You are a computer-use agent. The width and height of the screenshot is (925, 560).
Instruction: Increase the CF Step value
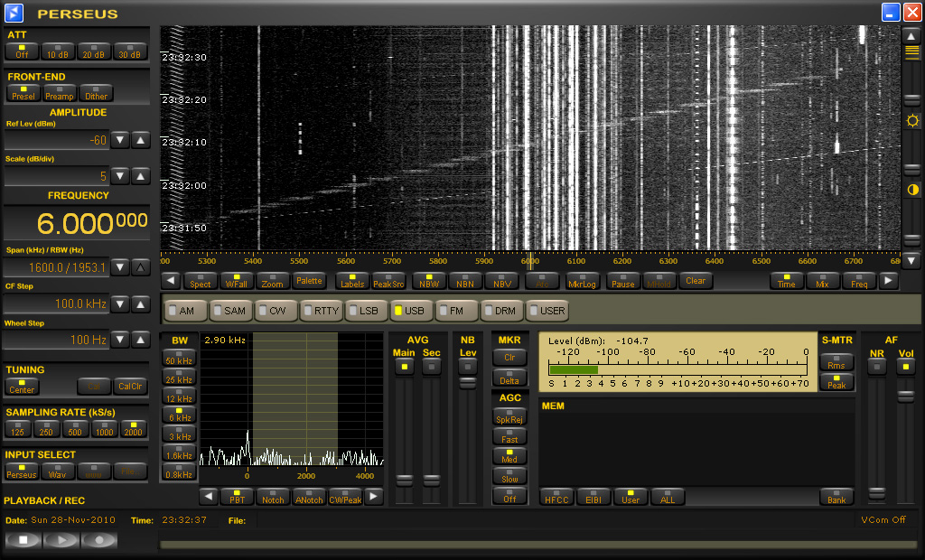tap(140, 304)
